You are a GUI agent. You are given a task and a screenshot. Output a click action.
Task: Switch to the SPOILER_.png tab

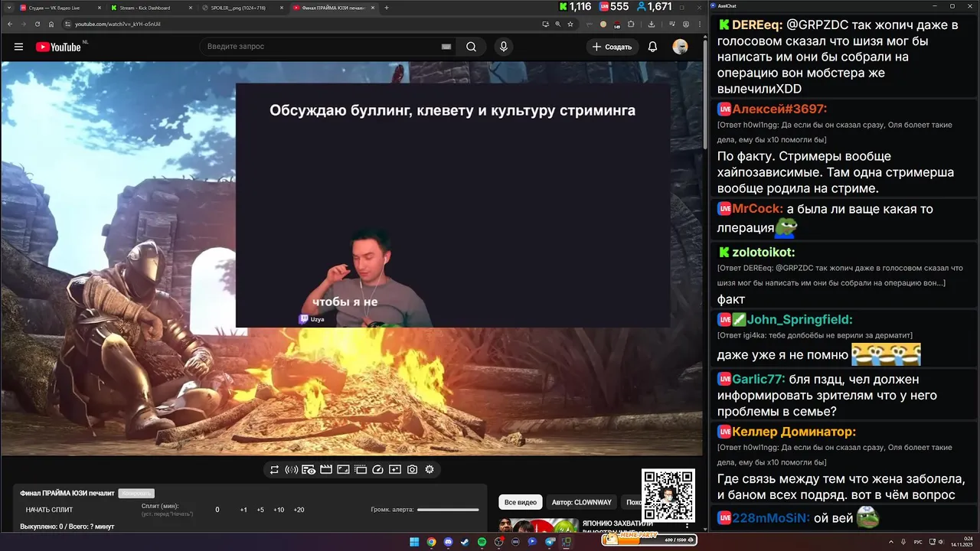[241, 8]
